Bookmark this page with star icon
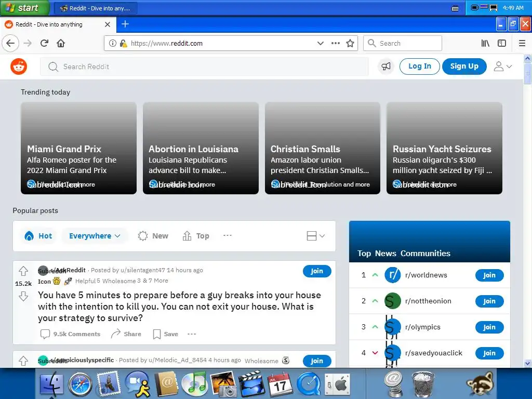Image resolution: width=532 pixels, height=399 pixels. pos(350,44)
